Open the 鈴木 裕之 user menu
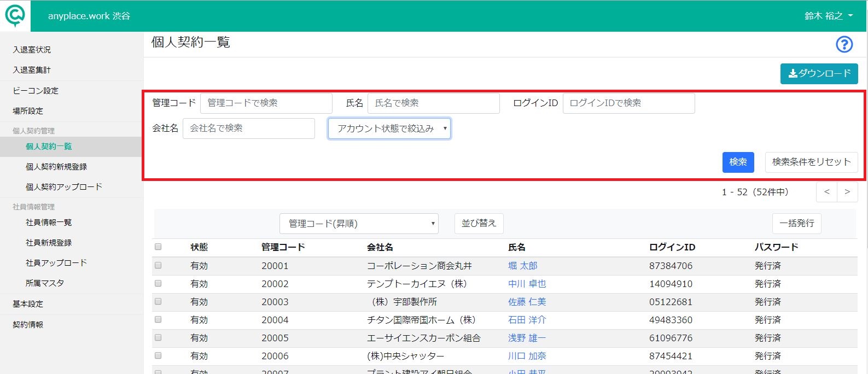Image resolution: width=868 pixels, height=374 pixels. (829, 16)
